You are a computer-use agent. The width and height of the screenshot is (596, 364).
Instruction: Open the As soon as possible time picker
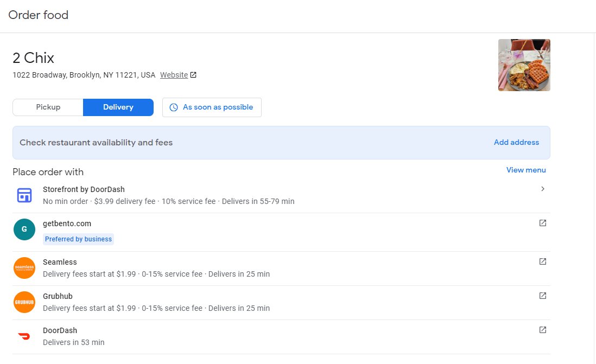point(212,107)
